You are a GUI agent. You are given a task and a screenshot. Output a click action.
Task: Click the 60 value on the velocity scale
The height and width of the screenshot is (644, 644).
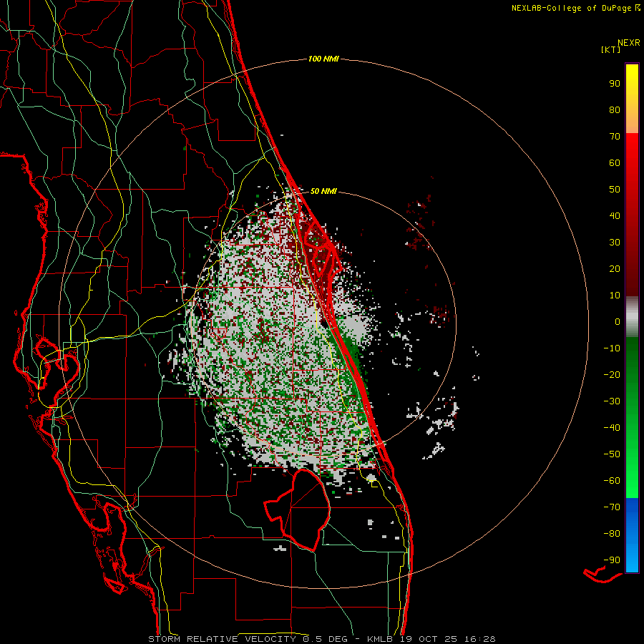click(x=615, y=162)
